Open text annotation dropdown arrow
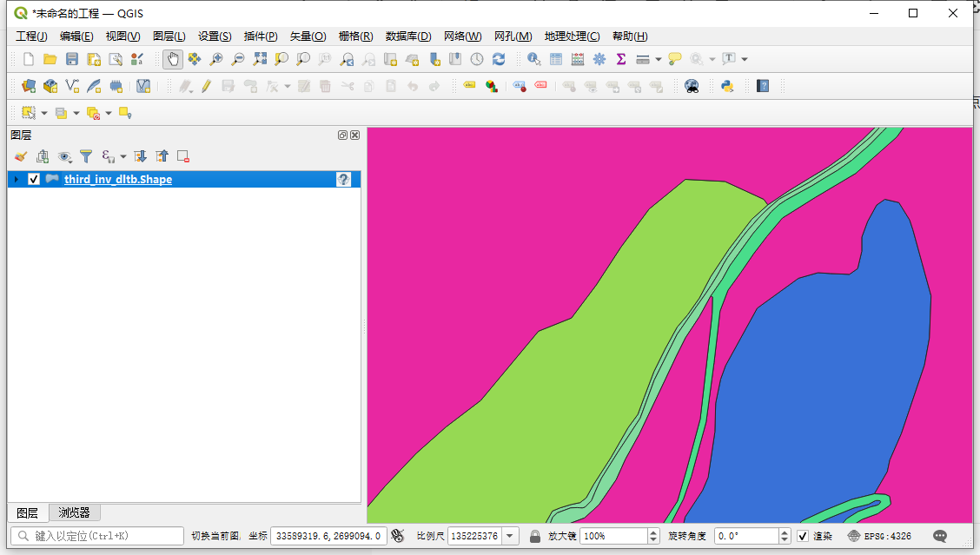Viewport: 980px width, 555px height. point(745,59)
